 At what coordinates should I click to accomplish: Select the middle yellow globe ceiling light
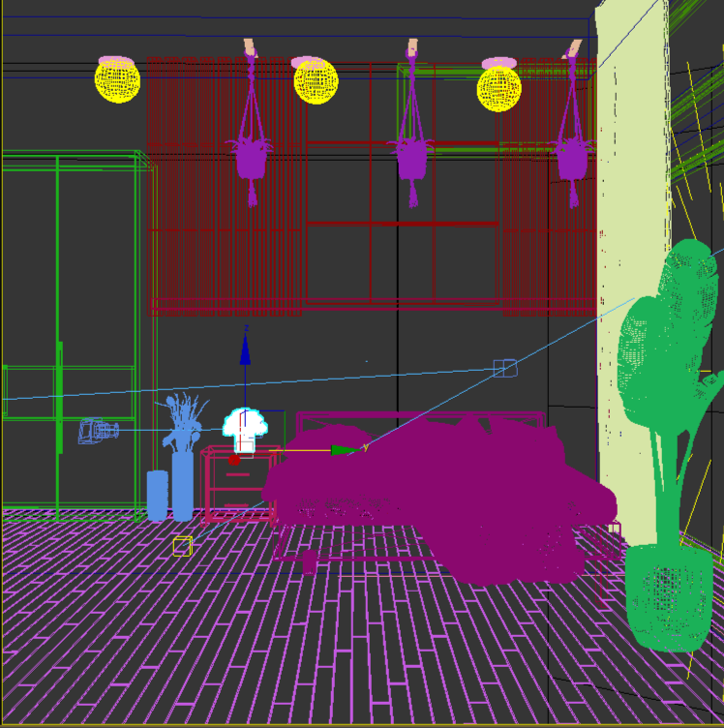316,80
